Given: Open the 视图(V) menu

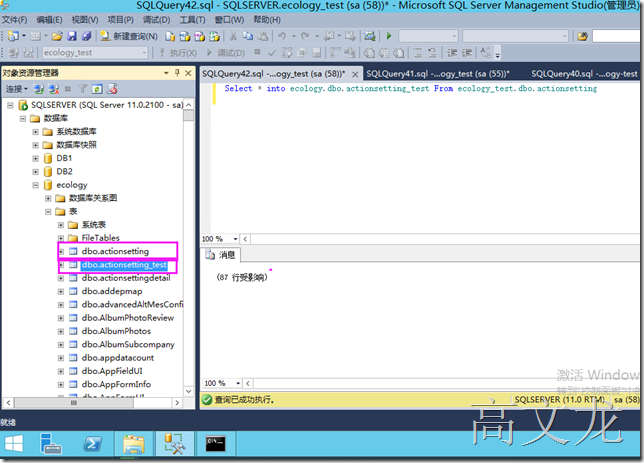Looking at the screenshot, I should pos(85,20).
